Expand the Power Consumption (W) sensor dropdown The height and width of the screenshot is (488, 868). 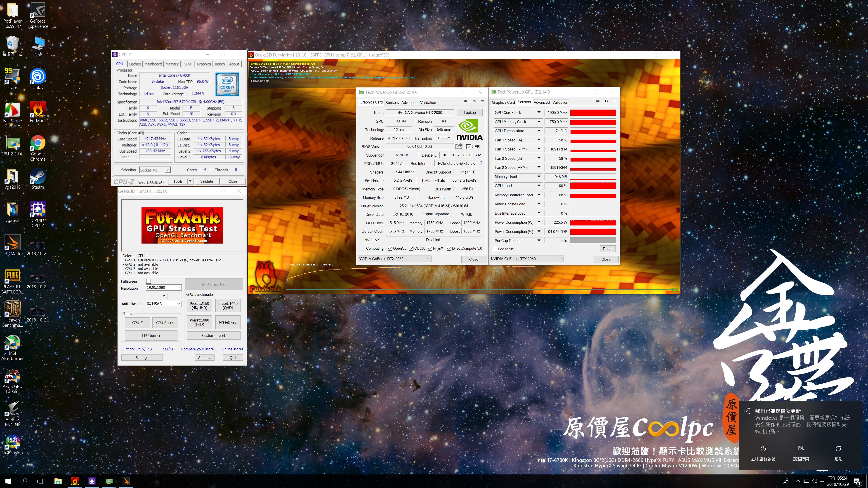[x=539, y=222]
